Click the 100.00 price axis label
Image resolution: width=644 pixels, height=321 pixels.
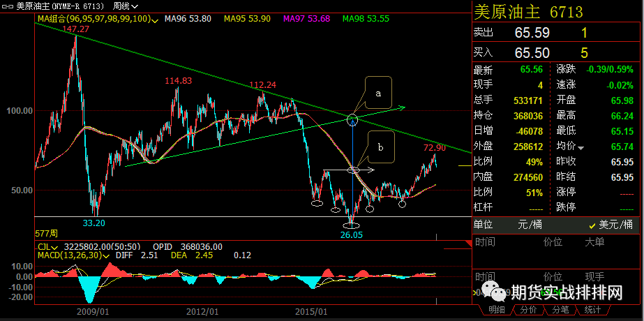(20, 111)
